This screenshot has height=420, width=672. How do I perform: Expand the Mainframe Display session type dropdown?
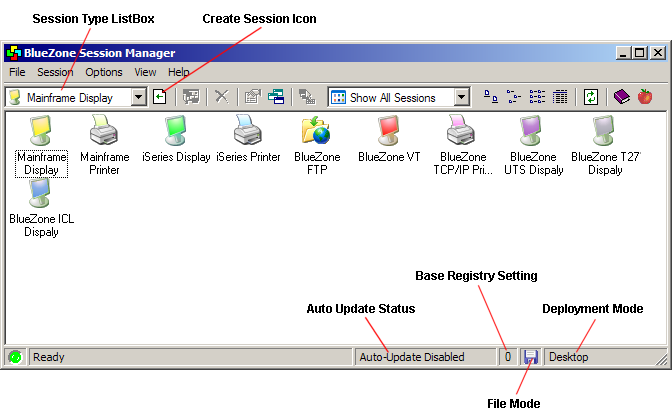[x=139, y=97]
